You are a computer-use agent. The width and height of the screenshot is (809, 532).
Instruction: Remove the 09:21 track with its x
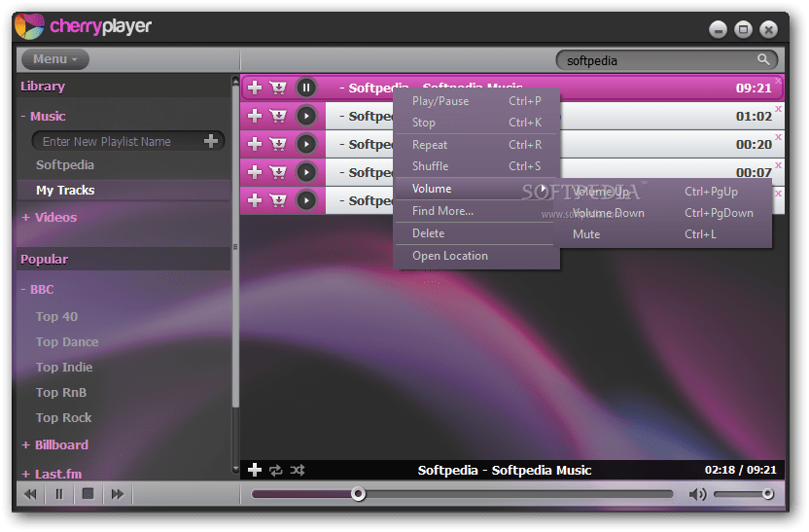[778, 81]
